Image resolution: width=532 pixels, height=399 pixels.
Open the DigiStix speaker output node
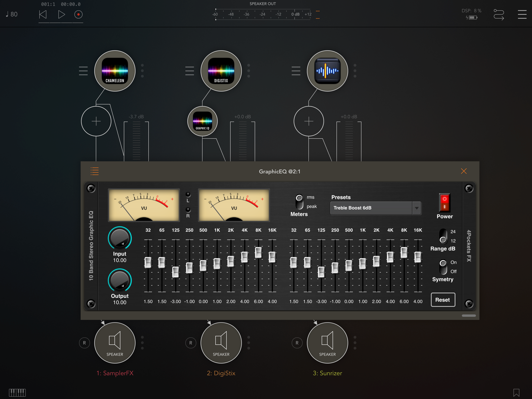(x=221, y=343)
